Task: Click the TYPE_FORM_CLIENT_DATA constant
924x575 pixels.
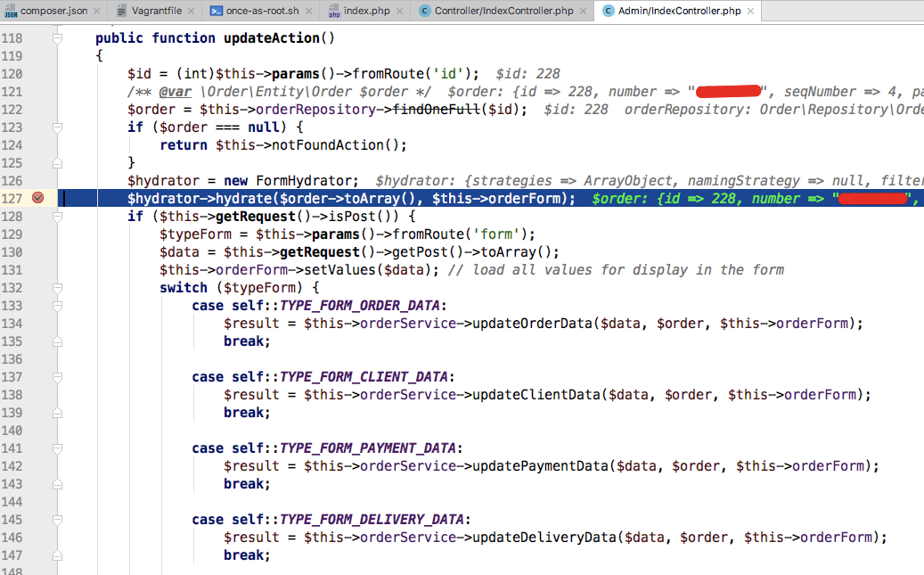Action: coord(364,377)
